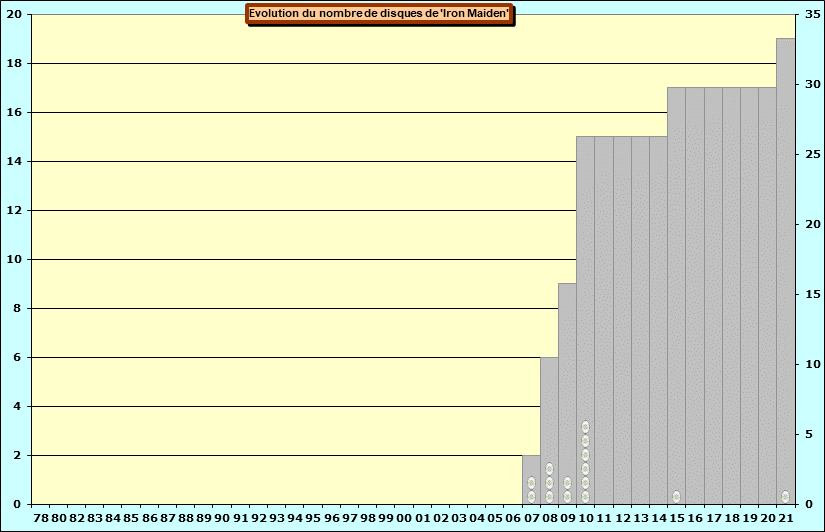This screenshot has height=532, width=825.
Task: Click the '20' label on the left axis
Action: (x=12, y=15)
